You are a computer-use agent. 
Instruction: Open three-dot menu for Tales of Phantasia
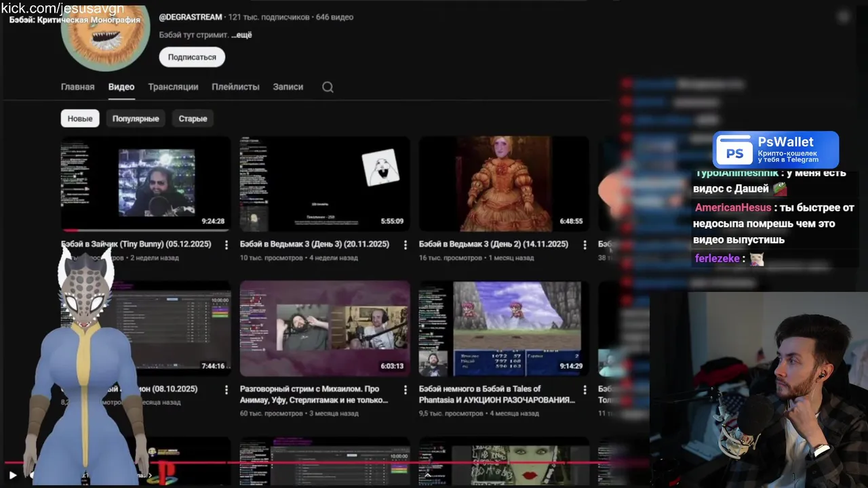[x=585, y=390]
